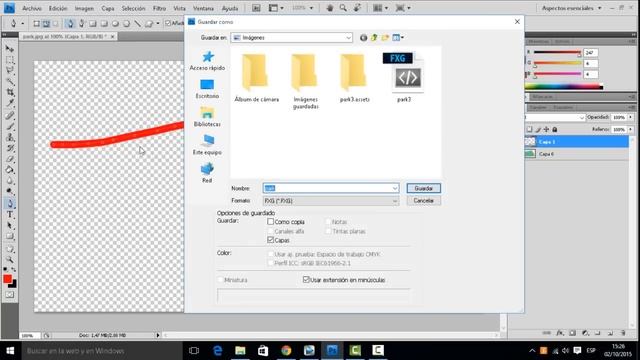The image size is (640, 360).
Task: Click the color spectrum ramp
Action: [x=563, y=87]
